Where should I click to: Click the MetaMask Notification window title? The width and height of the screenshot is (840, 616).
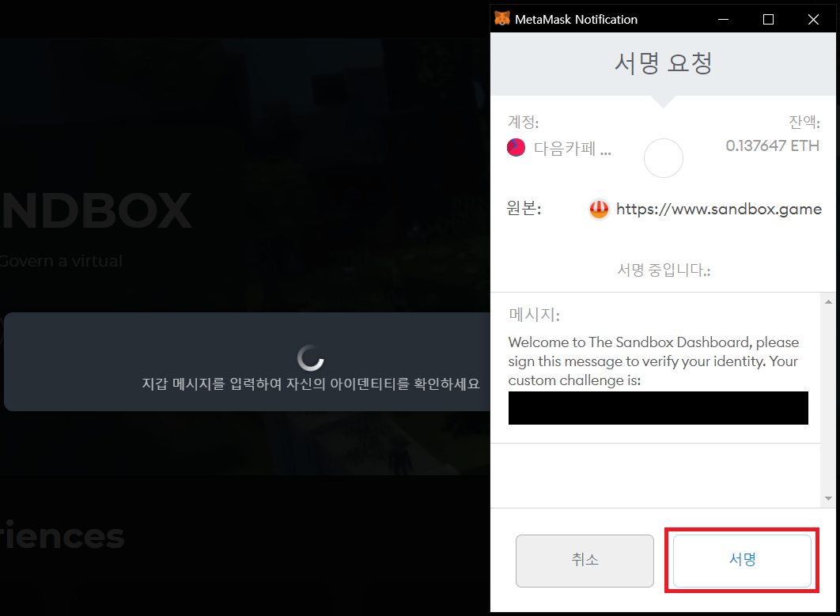[576, 19]
